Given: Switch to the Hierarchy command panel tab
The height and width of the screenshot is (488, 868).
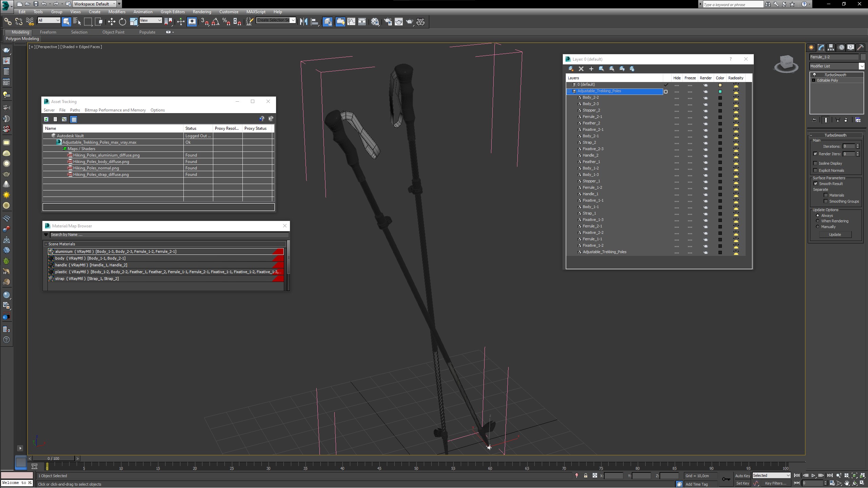Looking at the screenshot, I should pos(831,47).
